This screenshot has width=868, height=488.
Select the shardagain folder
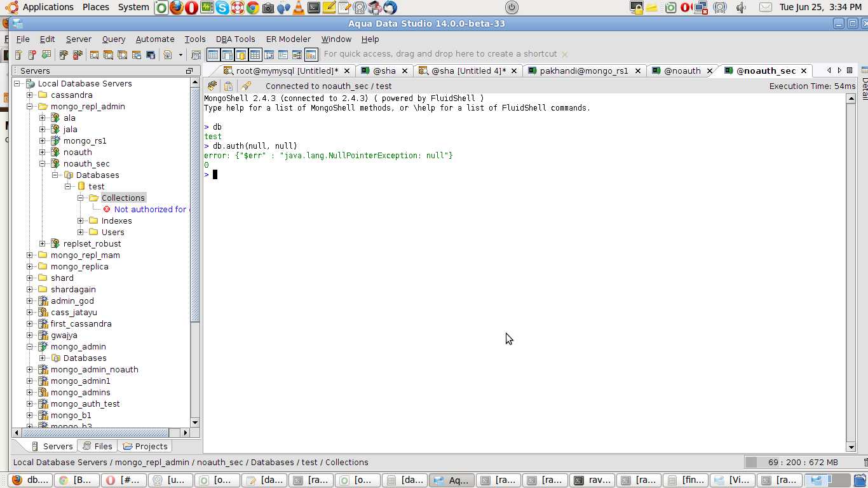(73, 289)
